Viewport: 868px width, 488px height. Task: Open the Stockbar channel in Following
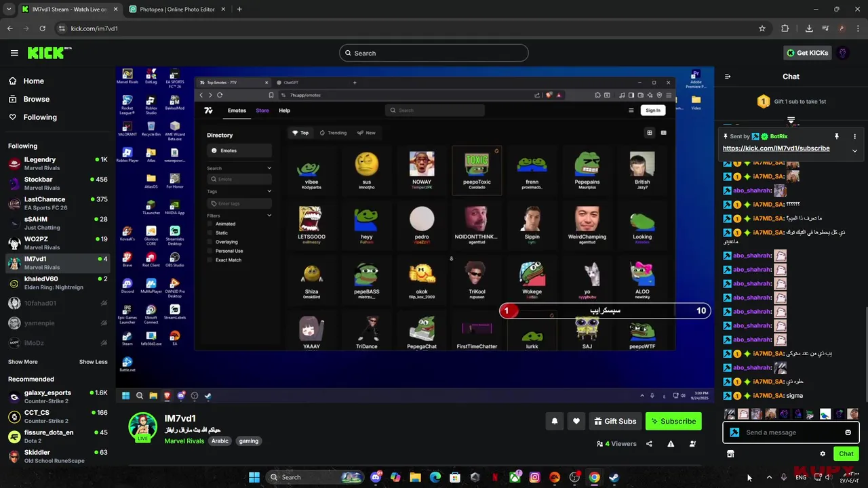coord(58,183)
